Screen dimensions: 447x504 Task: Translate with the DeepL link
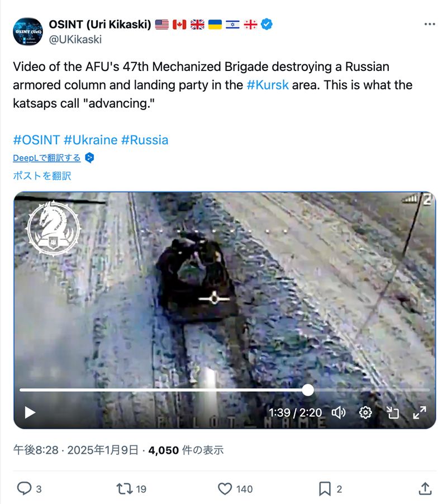[46, 158]
